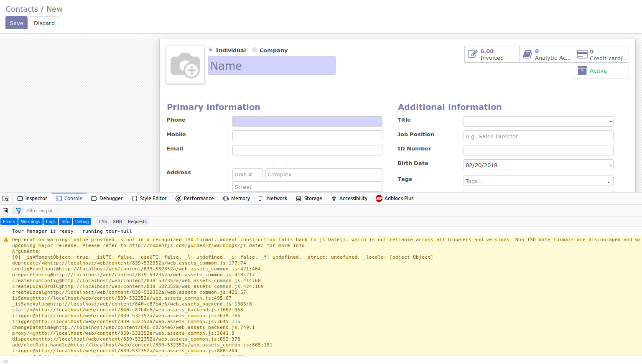642x364 pixels.
Task: Click the Analytic Accounts book icon
Action: (x=528, y=54)
